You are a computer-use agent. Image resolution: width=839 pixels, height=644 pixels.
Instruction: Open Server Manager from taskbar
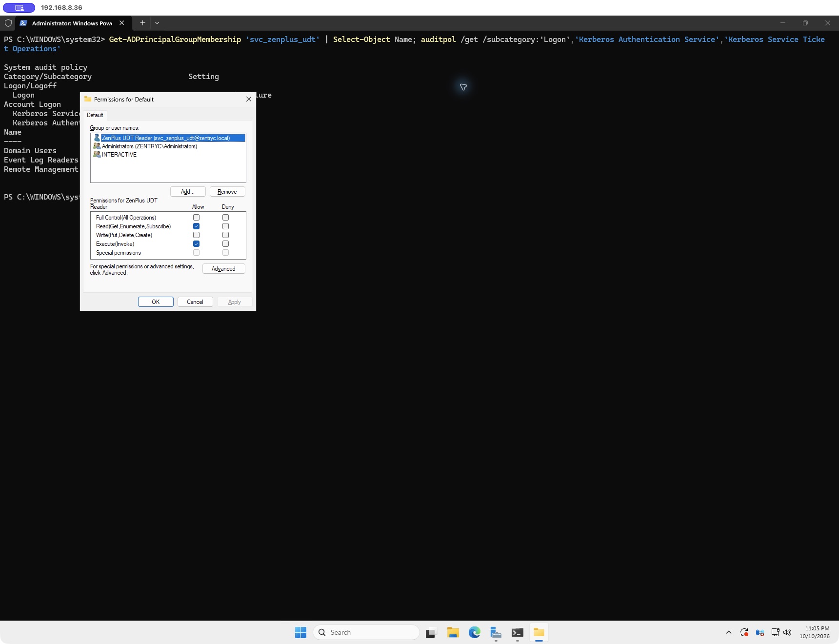(x=496, y=632)
